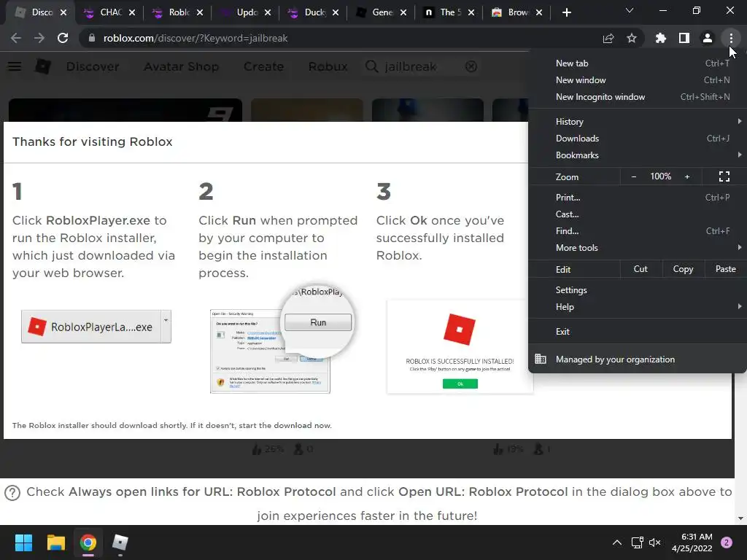Click the Cut button in Edit row

tap(640, 269)
